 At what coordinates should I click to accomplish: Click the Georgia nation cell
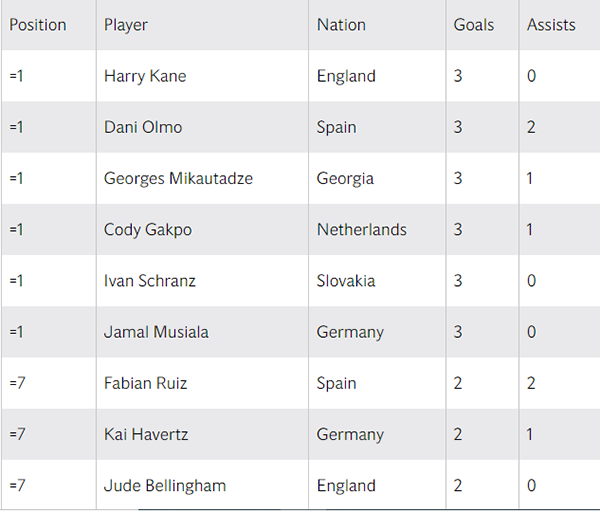[345, 178]
